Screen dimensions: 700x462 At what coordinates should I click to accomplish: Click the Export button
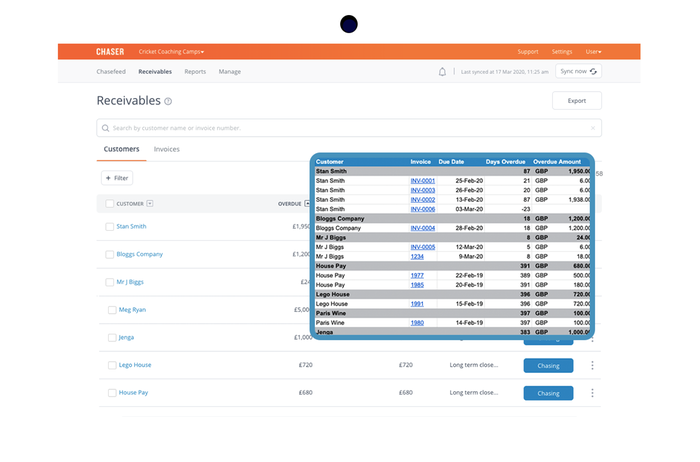click(577, 101)
